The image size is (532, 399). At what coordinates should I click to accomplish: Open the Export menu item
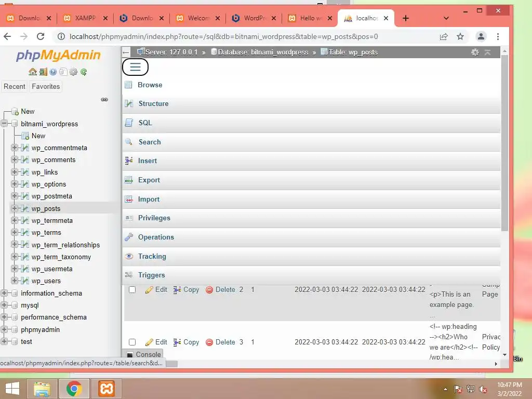click(311, 180)
